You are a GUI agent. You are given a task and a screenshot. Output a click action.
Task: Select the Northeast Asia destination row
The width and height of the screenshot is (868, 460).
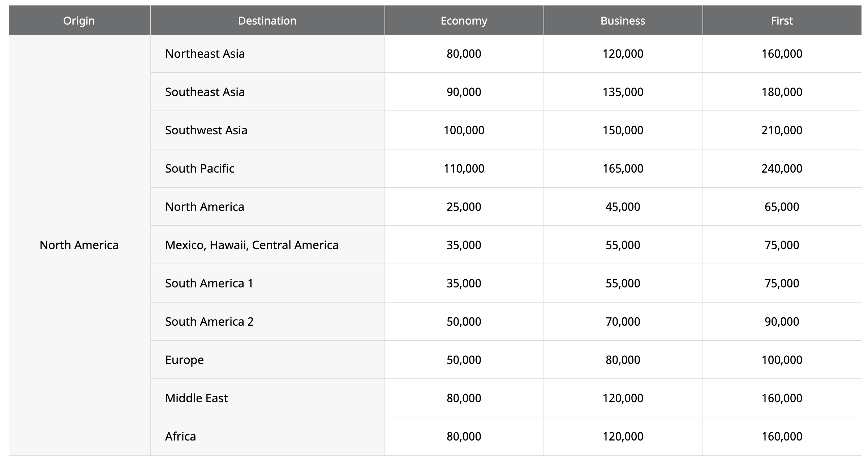click(x=205, y=53)
